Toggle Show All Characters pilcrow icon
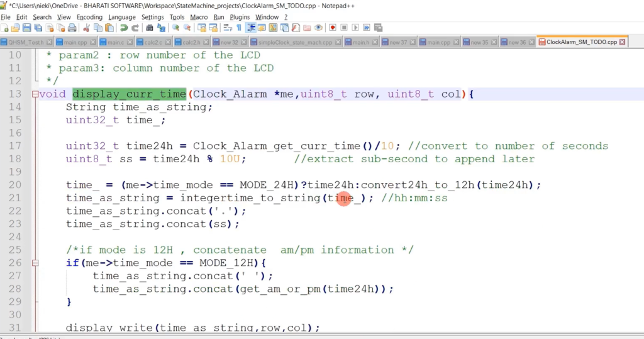This screenshot has width=644, height=339. point(239,28)
